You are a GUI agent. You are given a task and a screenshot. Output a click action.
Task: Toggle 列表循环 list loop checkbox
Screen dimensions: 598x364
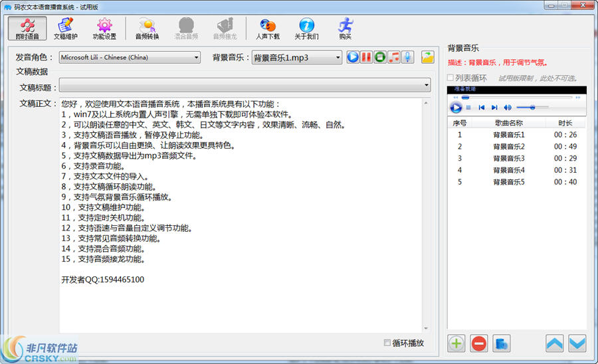click(x=450, y=78)
